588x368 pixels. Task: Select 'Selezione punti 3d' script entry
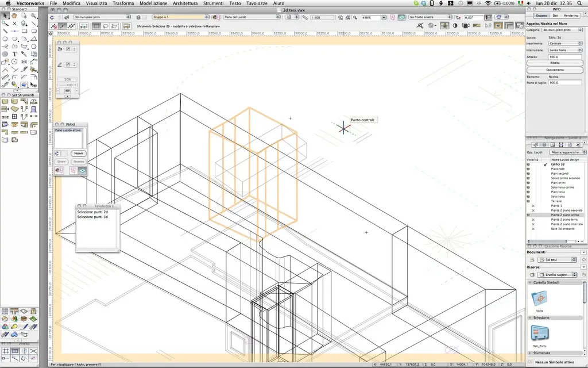click(x=92, y=217)
